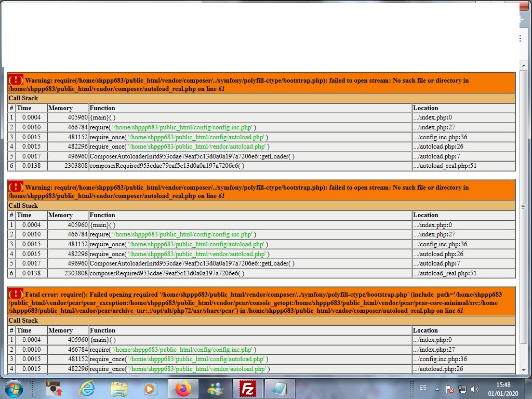Image resolution: width=532 pixels, height=399 pixels.
Task: Click vendor/autoload.php require_once path in first Warning table
Action: [x=197, y=147]
